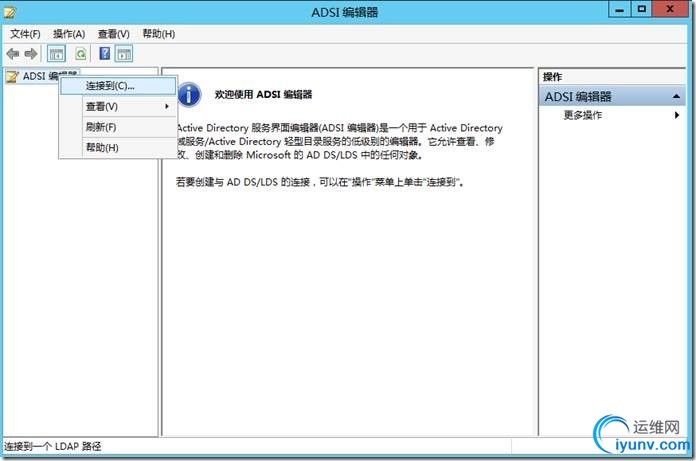Click the 欢迎使用 ADSI 编辑器 heading

(x=263, y=95)
